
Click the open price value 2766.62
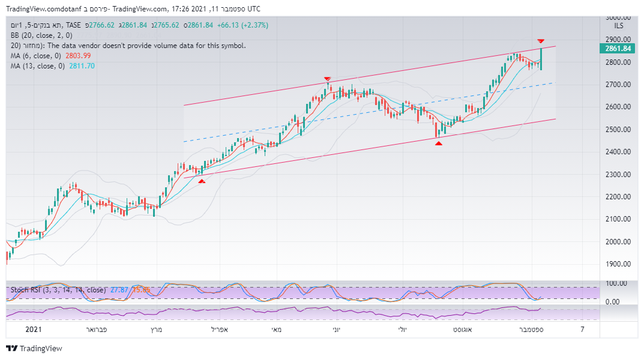102,25
